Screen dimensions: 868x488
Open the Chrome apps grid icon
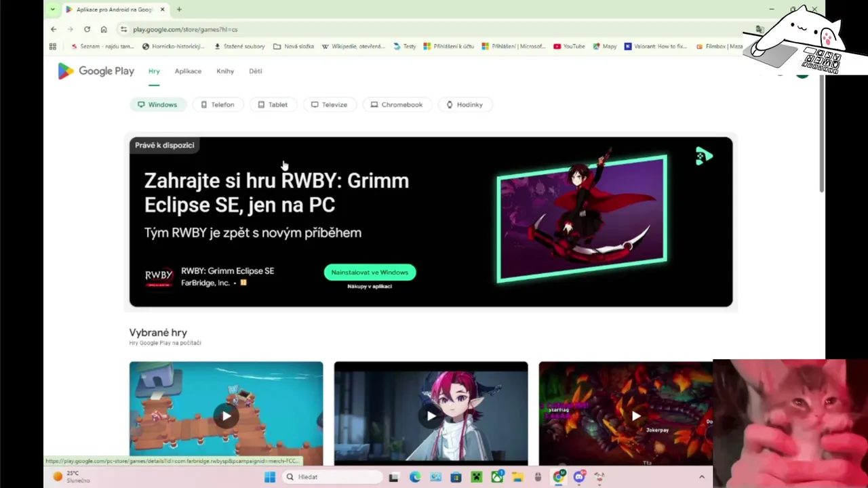pos(53,46)
